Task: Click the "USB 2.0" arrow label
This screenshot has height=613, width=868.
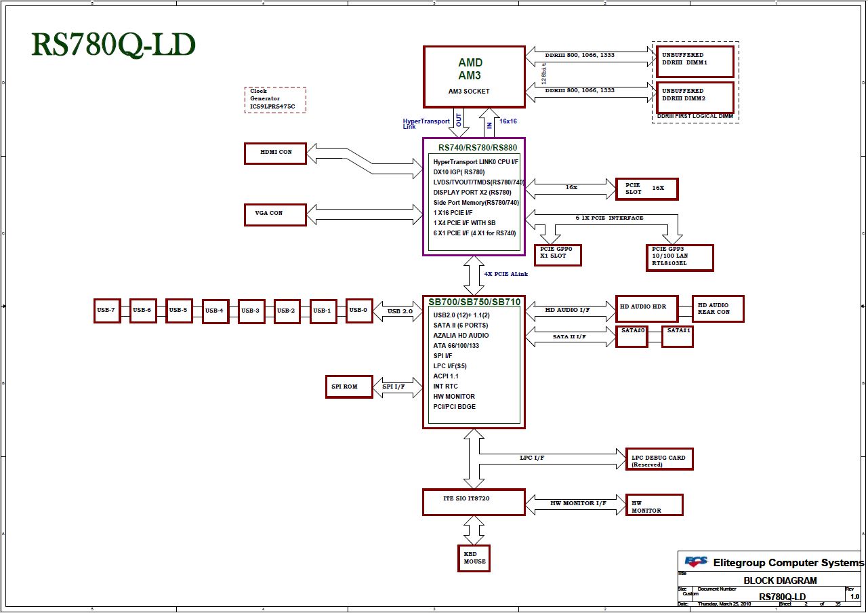Action: click(x=399, y=312)
